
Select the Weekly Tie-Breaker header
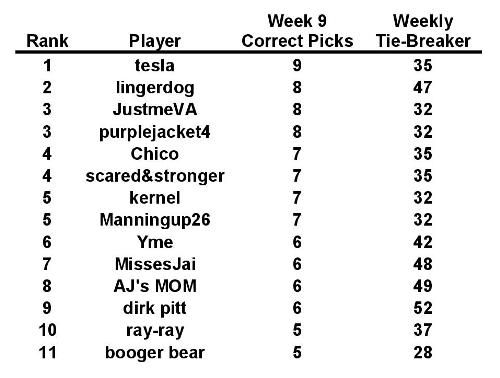coord(423,31)
